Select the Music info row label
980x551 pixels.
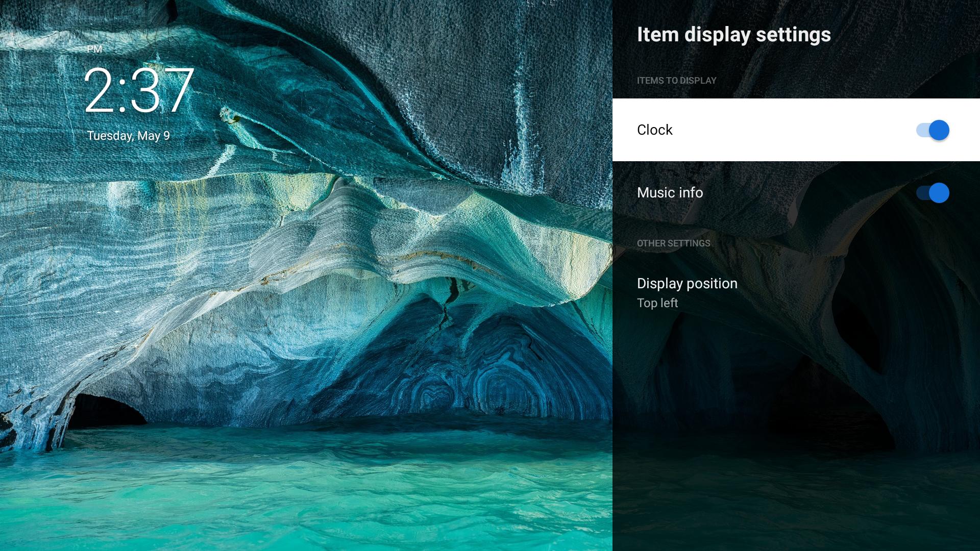[x=670, y=193]
